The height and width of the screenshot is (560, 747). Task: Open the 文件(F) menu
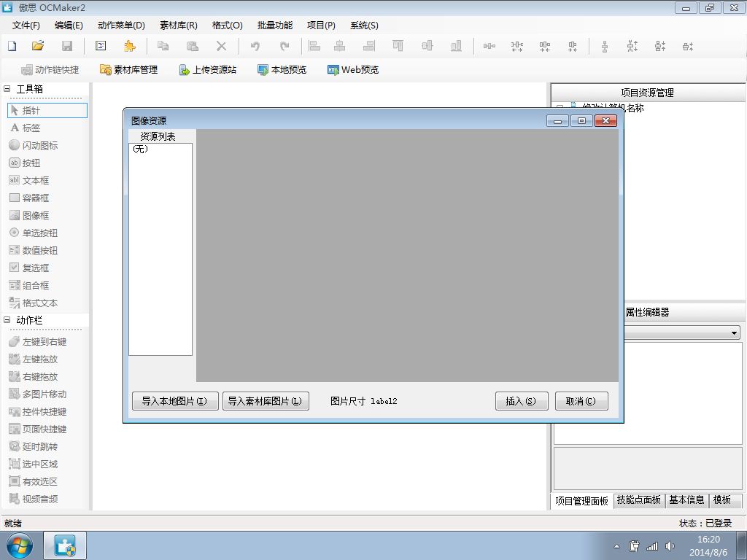click(x=26, y=26)
